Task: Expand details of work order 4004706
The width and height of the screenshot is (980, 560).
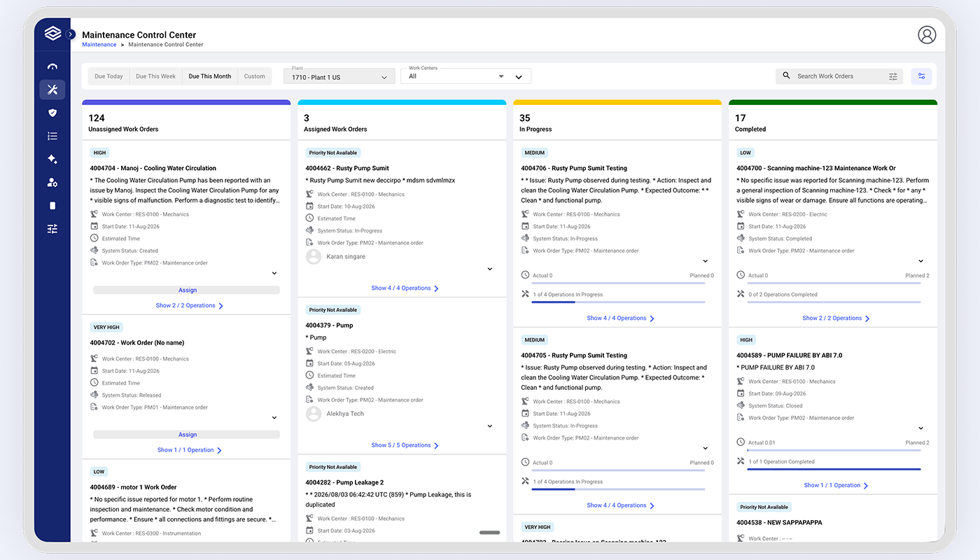Action: (x=706, y=261)
